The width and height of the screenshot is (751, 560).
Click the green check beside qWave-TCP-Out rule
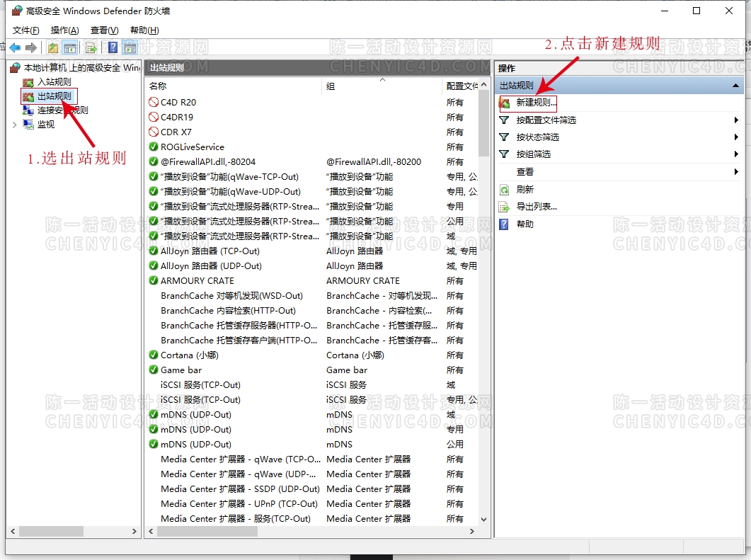(x=154, y=176)
